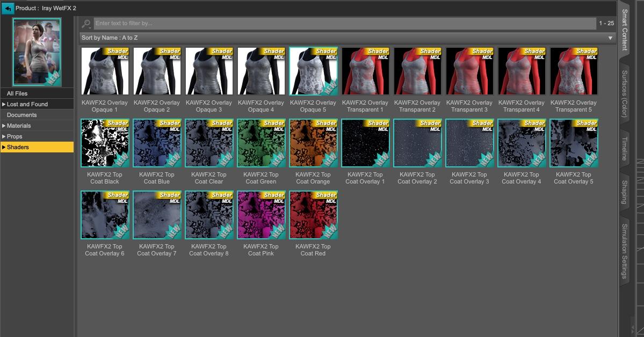Screen dimensions: 644x337
Task: Choose the KAWFX2 Top Coat Blue shader
Action: (x=157, y=143)
